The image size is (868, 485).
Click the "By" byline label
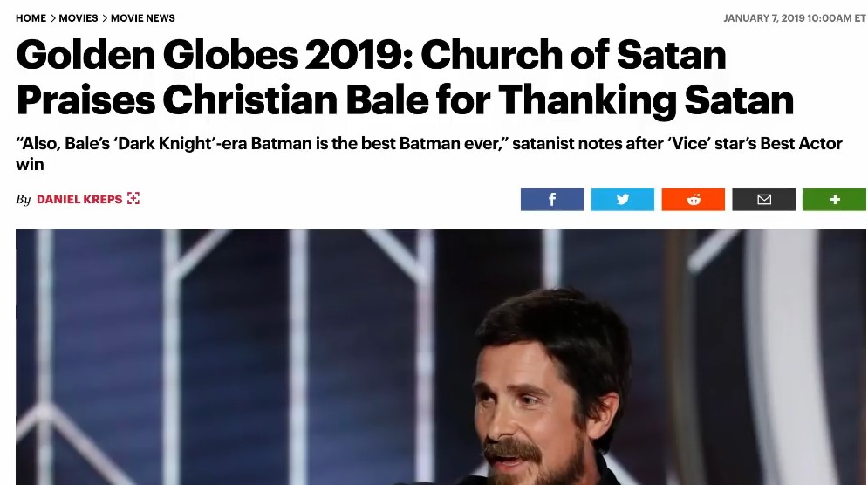coord(24,200)
